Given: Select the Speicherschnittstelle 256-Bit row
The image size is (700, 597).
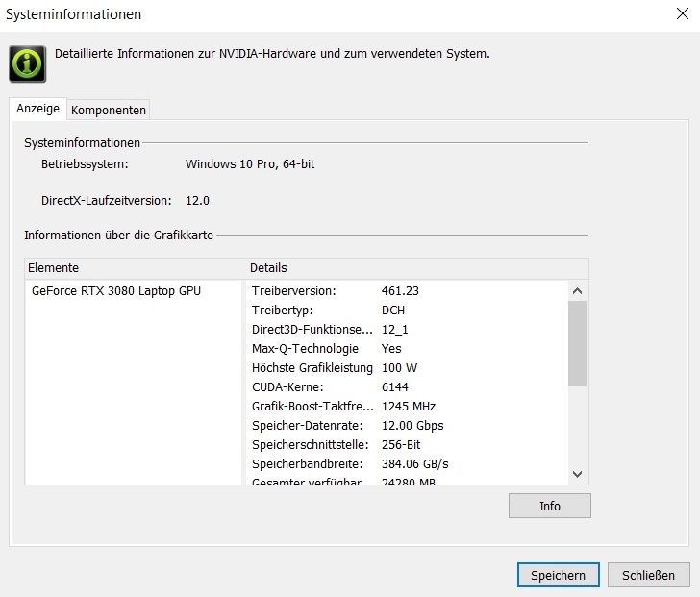Looking at the screenshot, I should [407, 444].
